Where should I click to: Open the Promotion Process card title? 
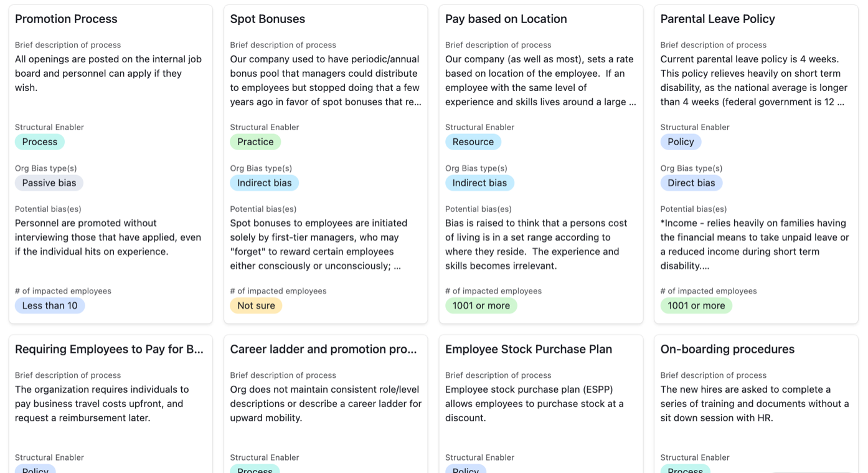point(66,19)
